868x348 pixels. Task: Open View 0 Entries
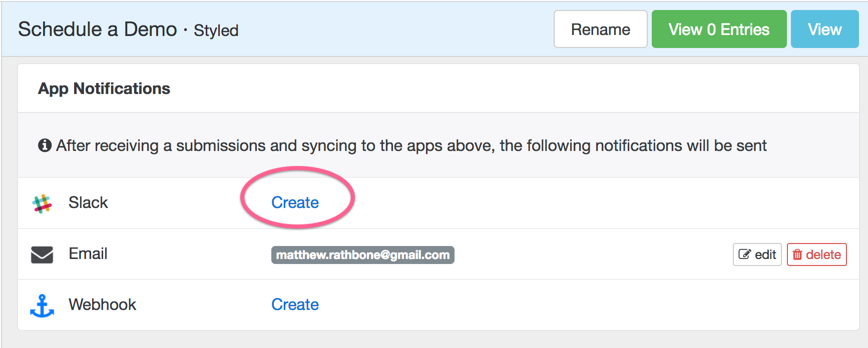click(x=719, y=29)
